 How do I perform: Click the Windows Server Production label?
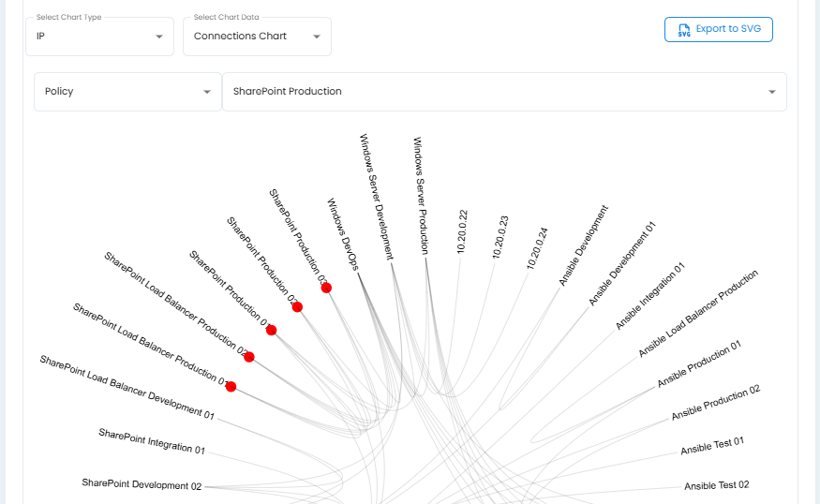pyautogui.click(x=422, y=195)
